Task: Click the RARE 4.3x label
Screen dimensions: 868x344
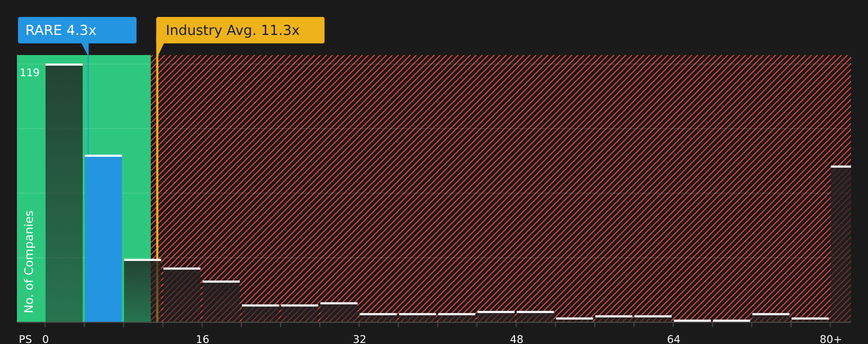Action: point(77,30)
